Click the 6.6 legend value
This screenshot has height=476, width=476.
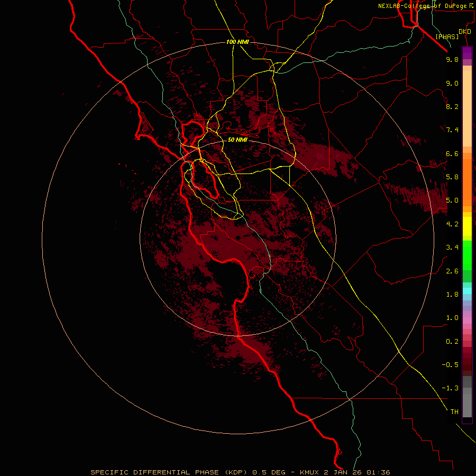[452, 153]
